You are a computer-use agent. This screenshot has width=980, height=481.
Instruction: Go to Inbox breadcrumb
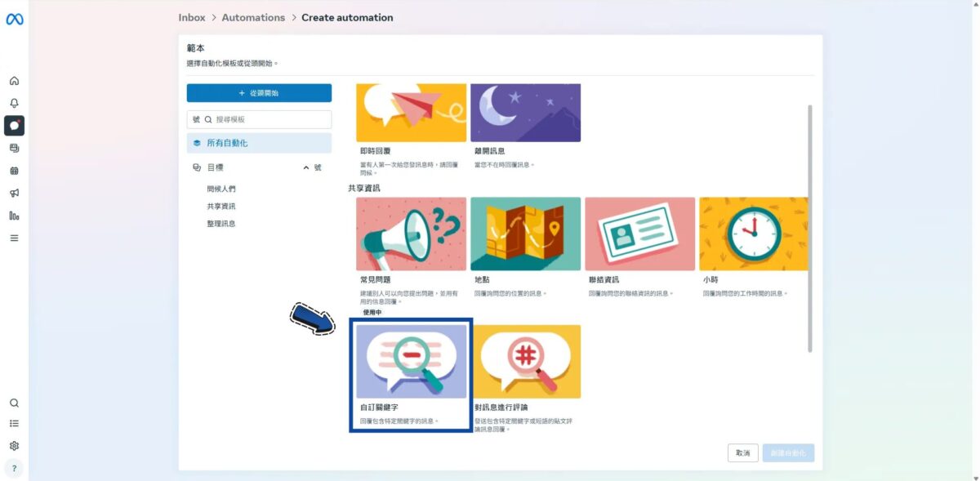[x=192, y=17]
